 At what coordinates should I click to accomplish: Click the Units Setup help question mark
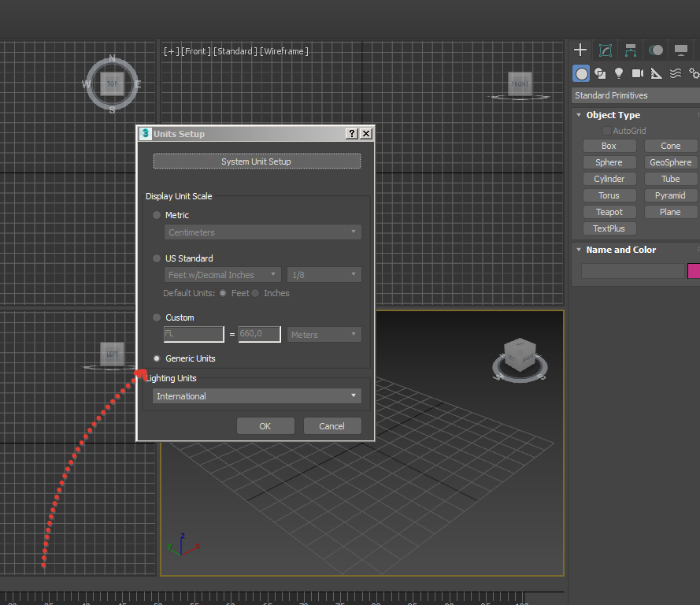coord(352,133)
